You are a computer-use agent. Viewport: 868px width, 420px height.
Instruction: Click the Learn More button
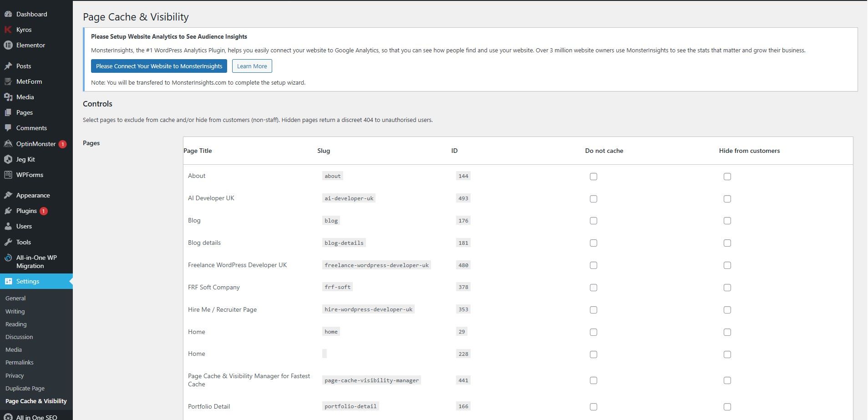[x=252, y=66]
